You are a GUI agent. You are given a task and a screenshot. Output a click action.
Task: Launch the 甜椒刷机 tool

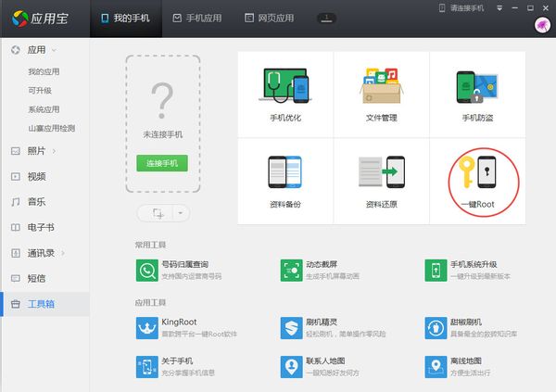471,328
